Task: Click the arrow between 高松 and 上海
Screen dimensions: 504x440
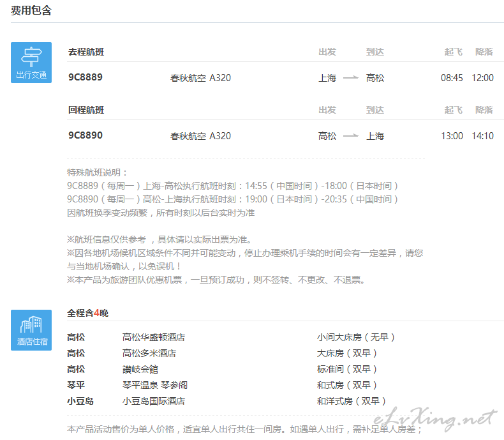Action: coord(351,136)
